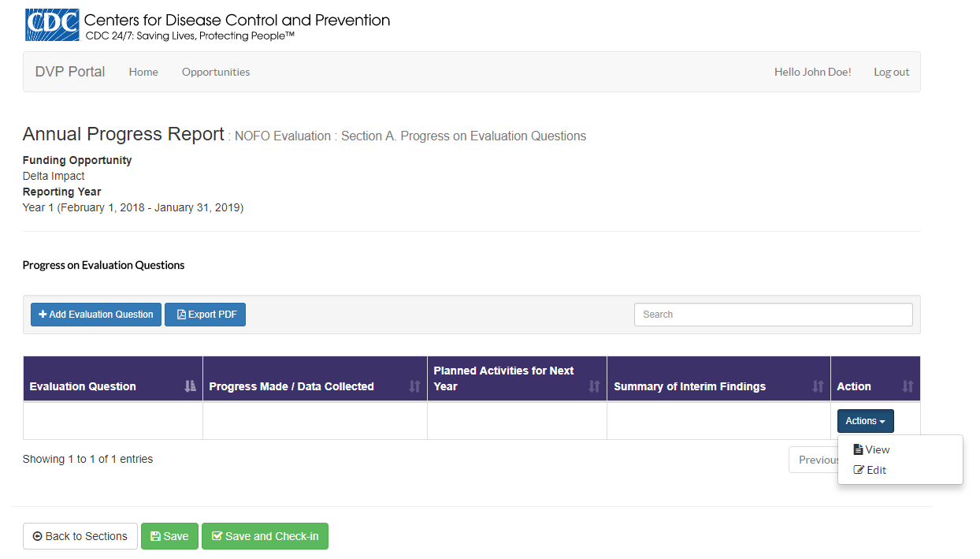Open the Home navigation link
The image size is (980, 559).
pyautogui.click(x=143, y=72)
